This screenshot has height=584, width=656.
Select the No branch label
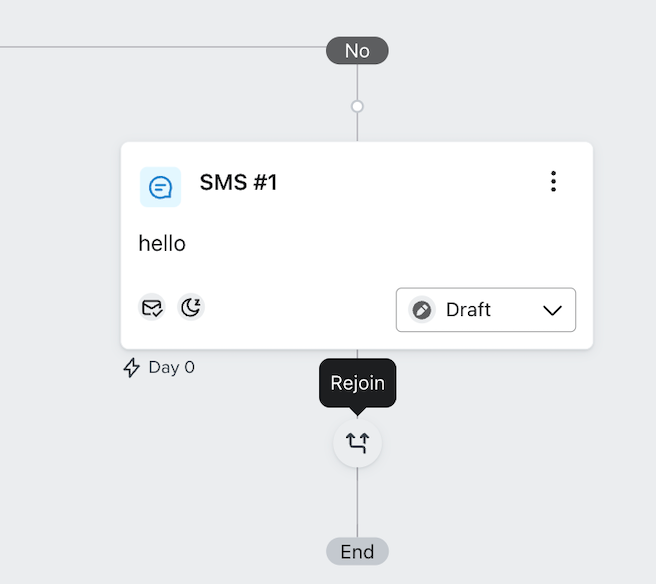pyautogui.click(x=357, y=50)
